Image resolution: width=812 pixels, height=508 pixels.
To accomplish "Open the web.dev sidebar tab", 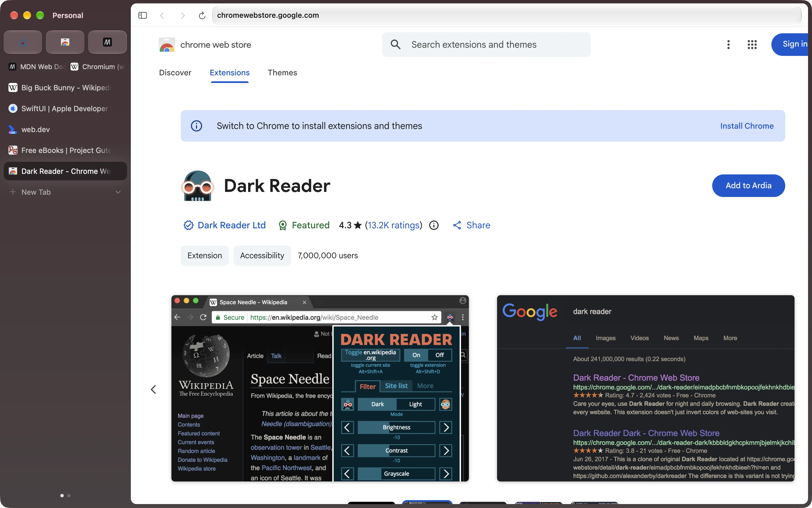I will [x=65, y=129].
